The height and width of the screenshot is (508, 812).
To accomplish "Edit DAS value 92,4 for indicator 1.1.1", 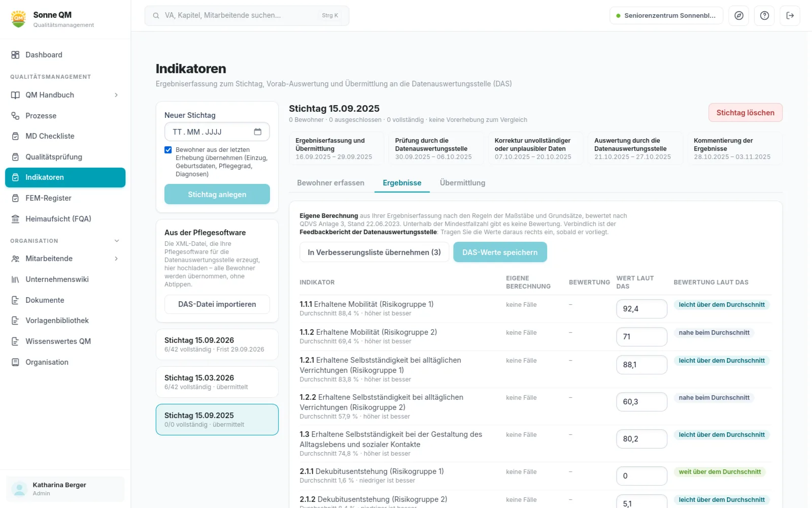I will coord(641,309).
